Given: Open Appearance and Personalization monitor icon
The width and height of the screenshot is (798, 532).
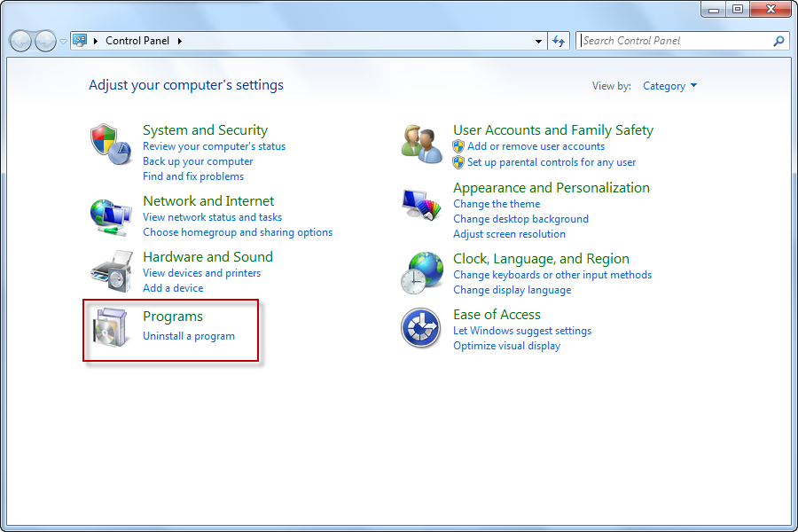Looking at the screenshot, I should 421,205.
